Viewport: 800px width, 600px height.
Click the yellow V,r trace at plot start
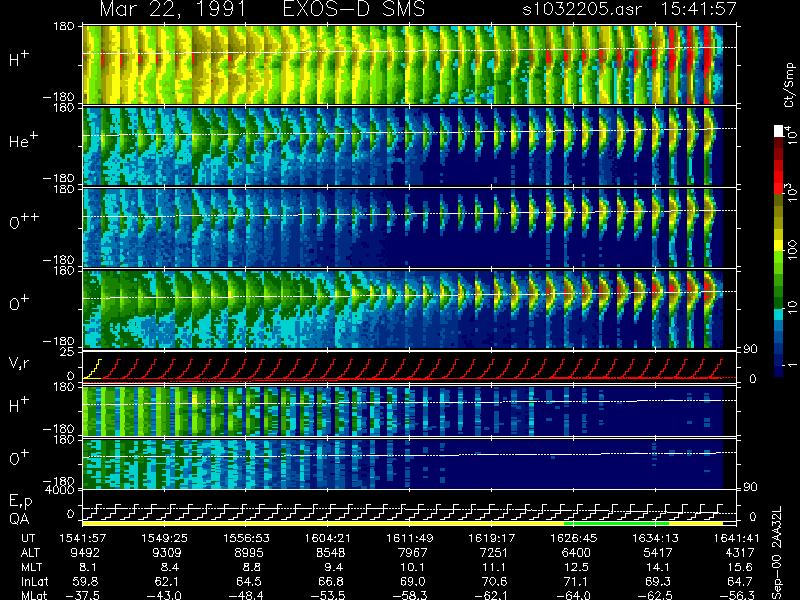[x=92, y=369]
